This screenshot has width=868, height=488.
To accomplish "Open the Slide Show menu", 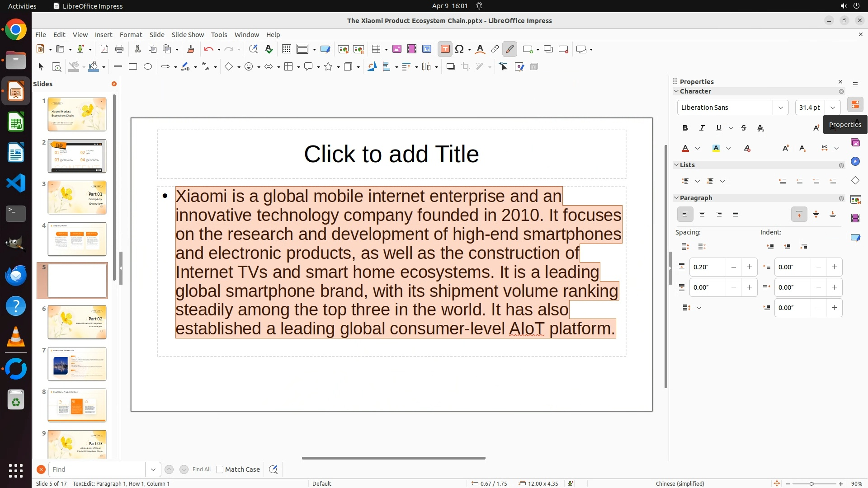I will tap(188, 35).
